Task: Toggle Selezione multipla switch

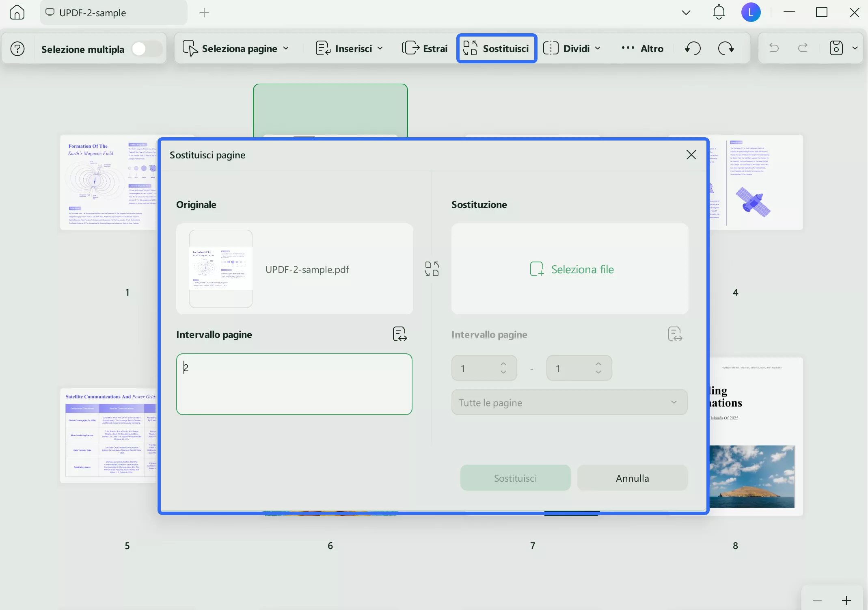Action: [x=147, y=49]
